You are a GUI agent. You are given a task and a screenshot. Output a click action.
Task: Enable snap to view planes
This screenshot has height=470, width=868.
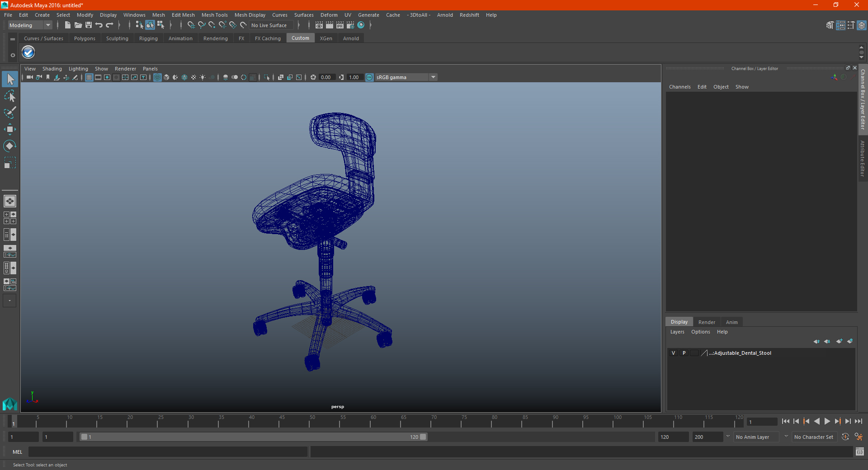[233, 25]
